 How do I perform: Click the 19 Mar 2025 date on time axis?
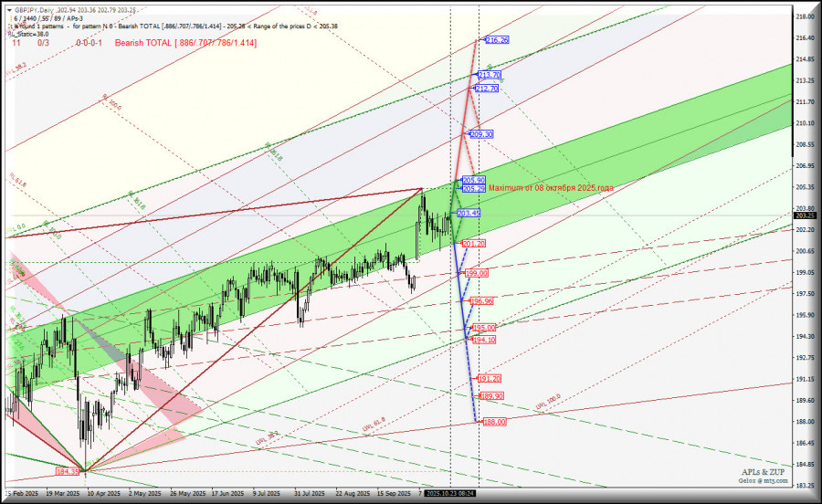(x=63, y=494)
